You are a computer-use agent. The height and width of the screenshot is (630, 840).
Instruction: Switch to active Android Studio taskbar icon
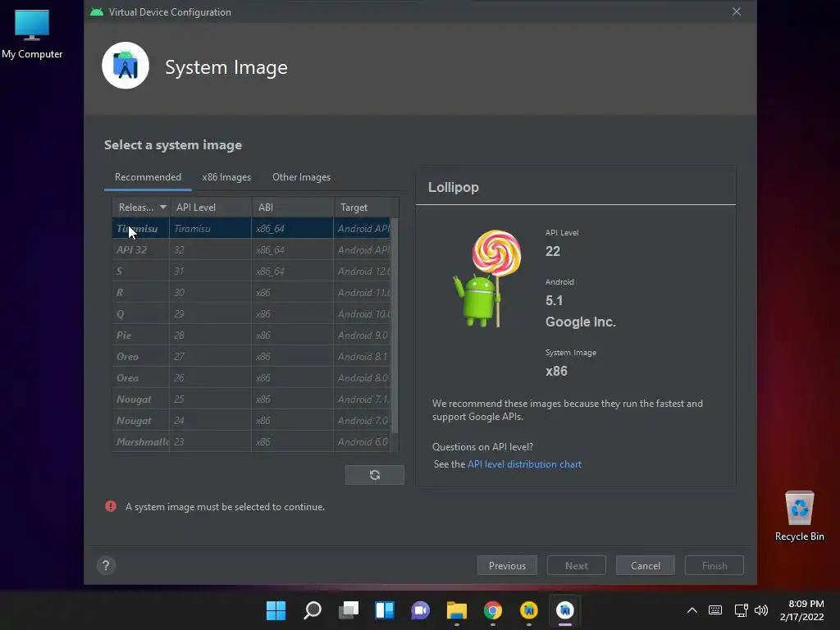pos(565,610)
